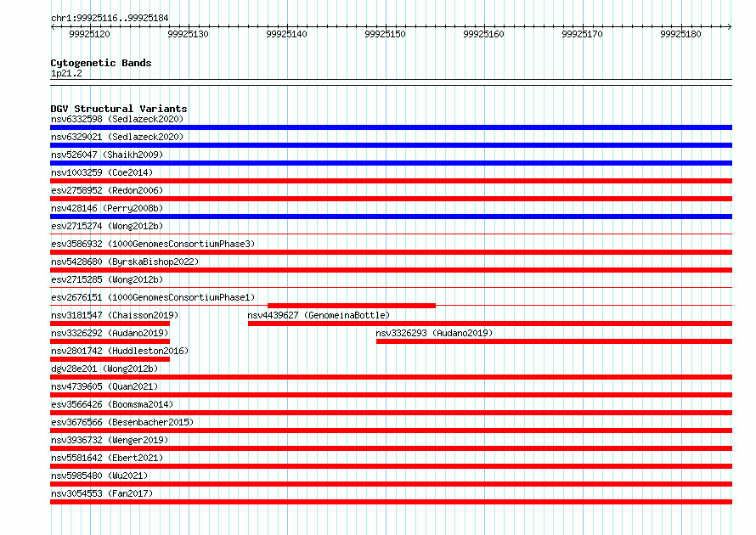Click the left arrow of the ruler

[53, 26]
